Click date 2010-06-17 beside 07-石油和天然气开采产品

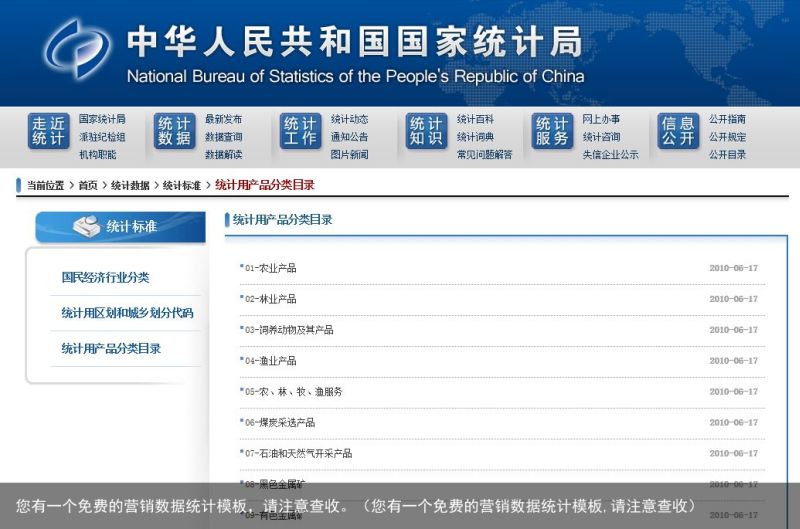[x=733, y=453]
